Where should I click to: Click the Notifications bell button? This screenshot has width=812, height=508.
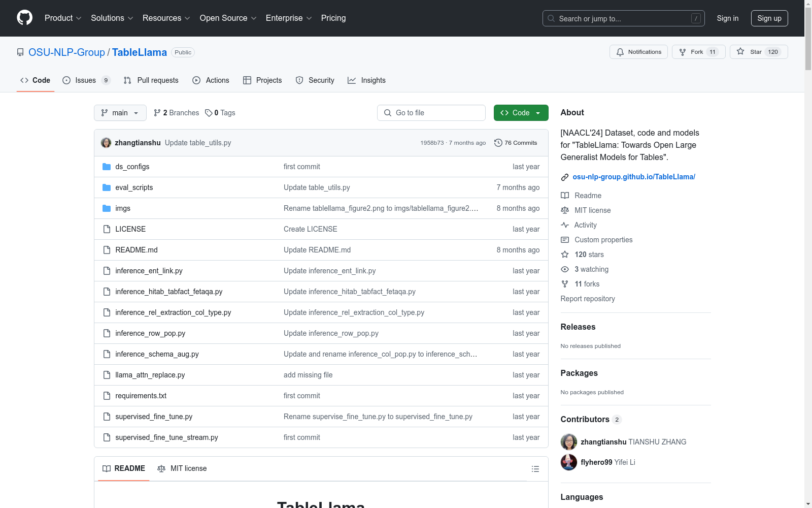638,52
